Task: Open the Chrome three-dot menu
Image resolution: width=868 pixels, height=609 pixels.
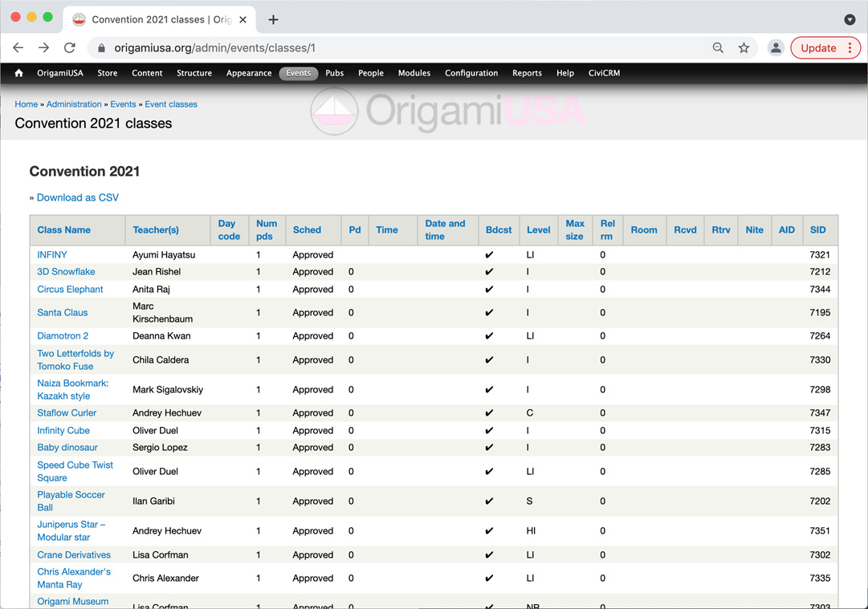Action: point(850,47)
